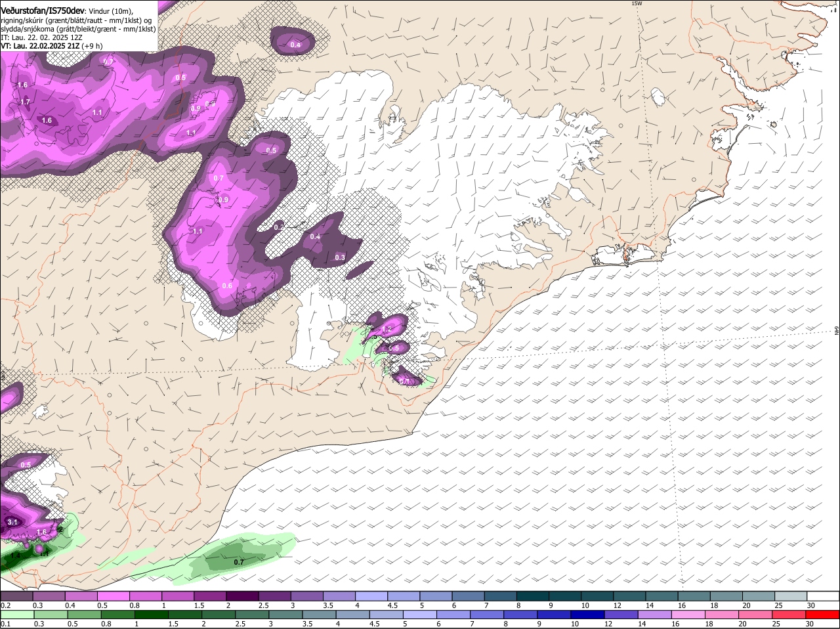Click the "IT: Lau. 22. 02. 2025 12Z" line
The image size is (840, 629).
click(41, 37)
